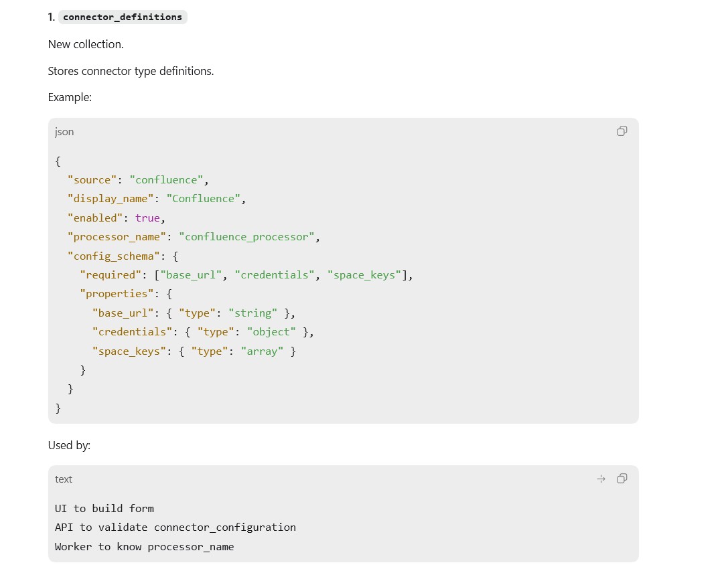Screen dimensions: 728x571
Task: Click the 'Used by:' label
Action: coord(69,445)
